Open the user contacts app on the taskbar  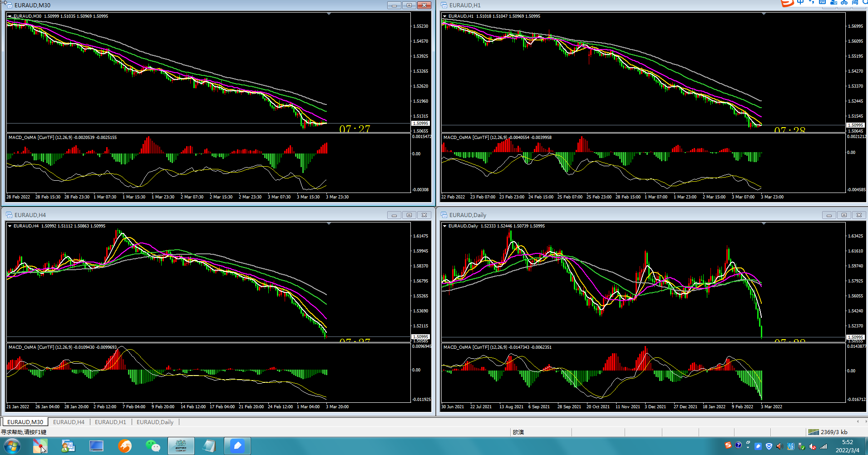tap(68, 446)
